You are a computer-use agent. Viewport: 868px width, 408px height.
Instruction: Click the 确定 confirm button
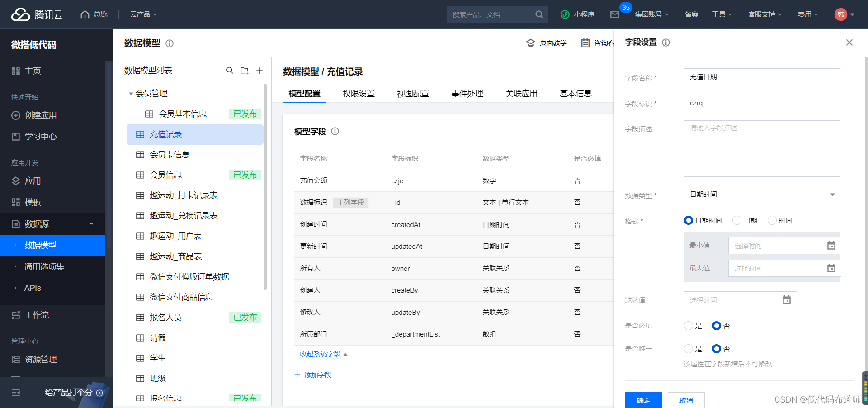[x=643, y=400]
